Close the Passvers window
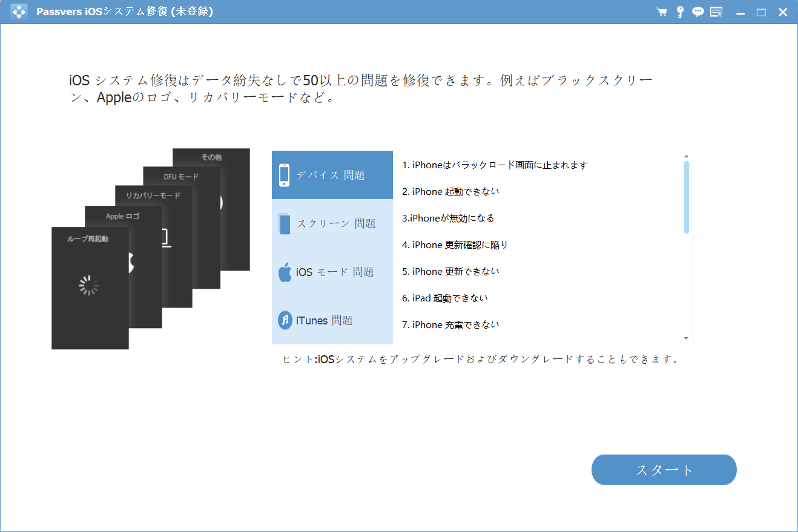798x532 pixels. (x=783, y=12)
